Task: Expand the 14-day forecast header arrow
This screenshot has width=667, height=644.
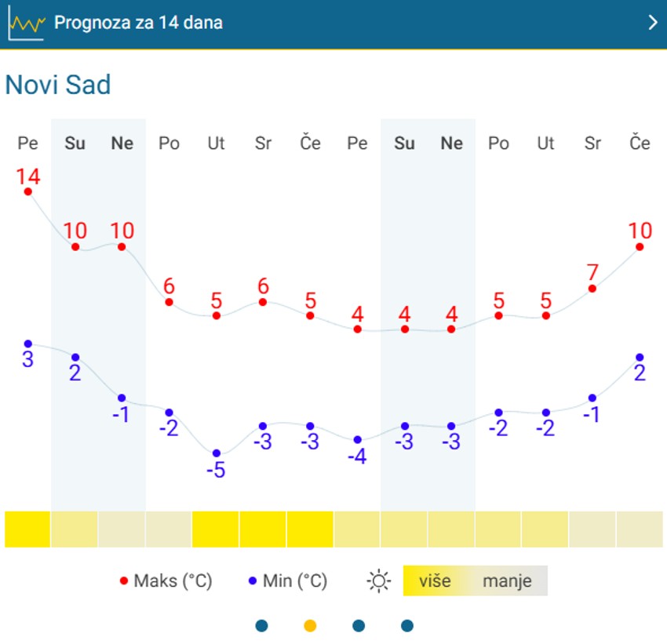Action: point(652,23)
